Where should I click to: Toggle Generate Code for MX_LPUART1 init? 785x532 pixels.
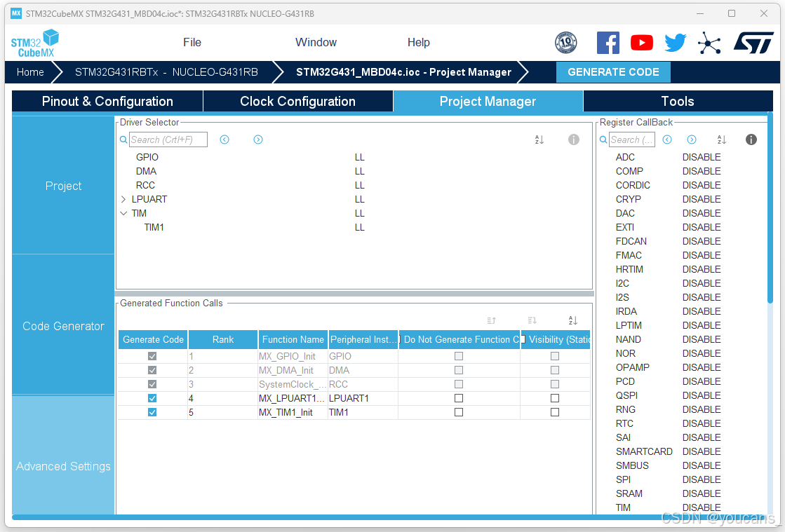[152, 399]
